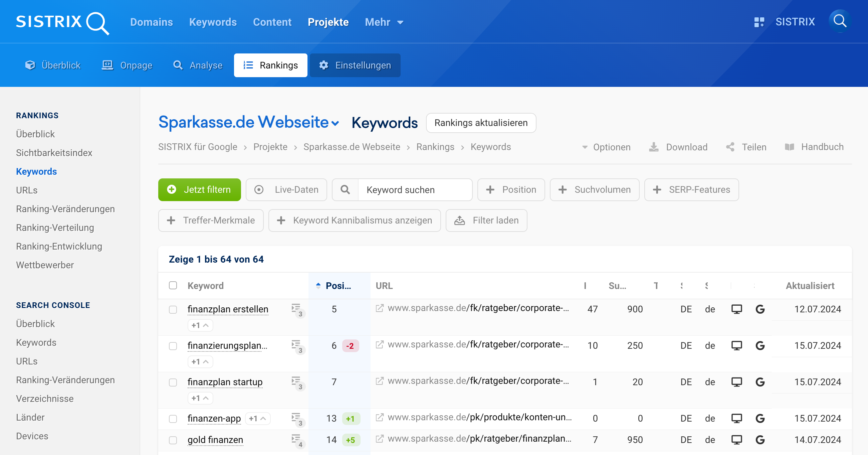The height and width of the screenshot is (455, 868).
Task: Check the finanzen-app row checkbox
Action: 173,419
